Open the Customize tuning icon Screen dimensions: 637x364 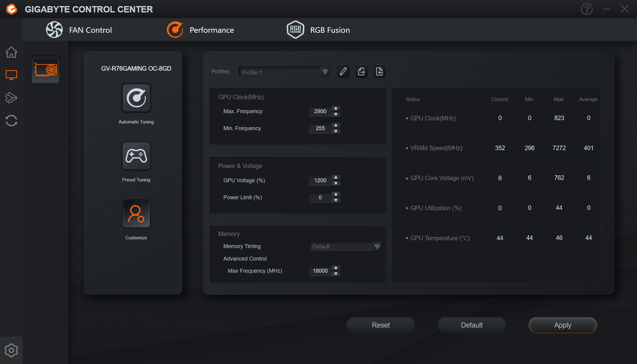136,214
